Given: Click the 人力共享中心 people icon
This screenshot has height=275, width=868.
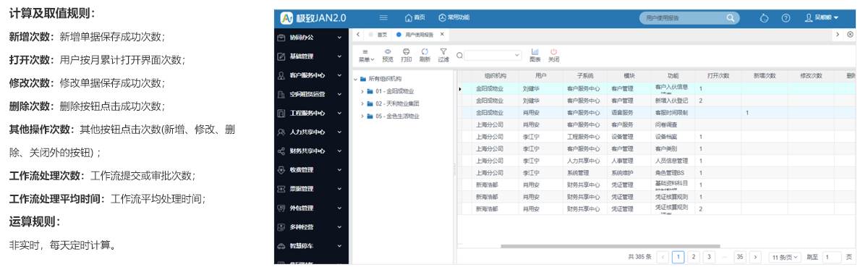Looking at the screenshot, I should 282,132.
